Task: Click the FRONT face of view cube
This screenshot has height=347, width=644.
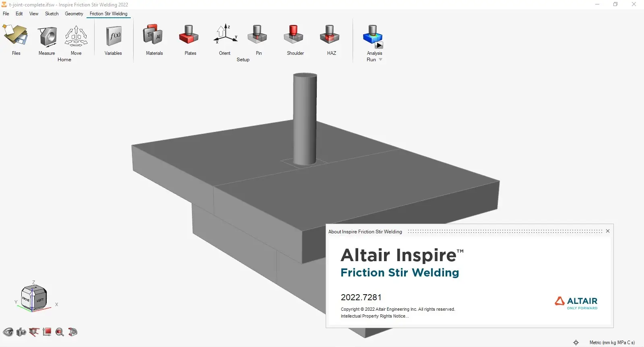Action: coord(26,299)
